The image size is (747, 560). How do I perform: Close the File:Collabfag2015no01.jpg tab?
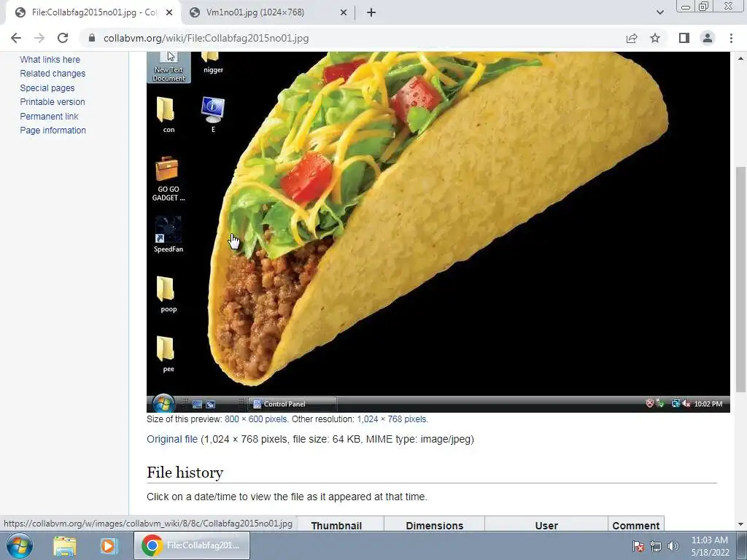[x=169, y=12]
